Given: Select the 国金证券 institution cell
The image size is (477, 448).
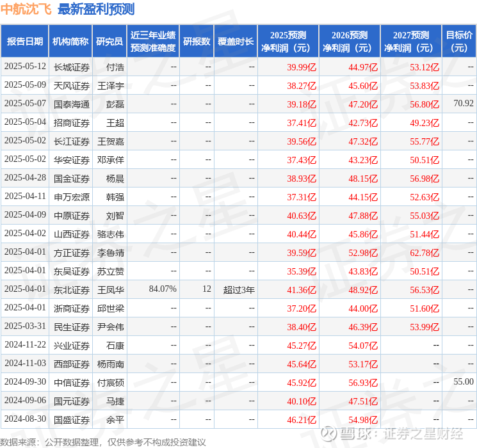Looking at the screenshot, I should tap(72, 179).
